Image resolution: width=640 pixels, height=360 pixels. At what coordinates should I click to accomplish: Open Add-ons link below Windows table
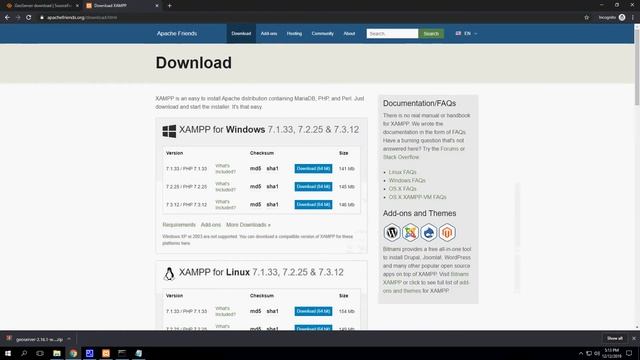coord(211,225)
